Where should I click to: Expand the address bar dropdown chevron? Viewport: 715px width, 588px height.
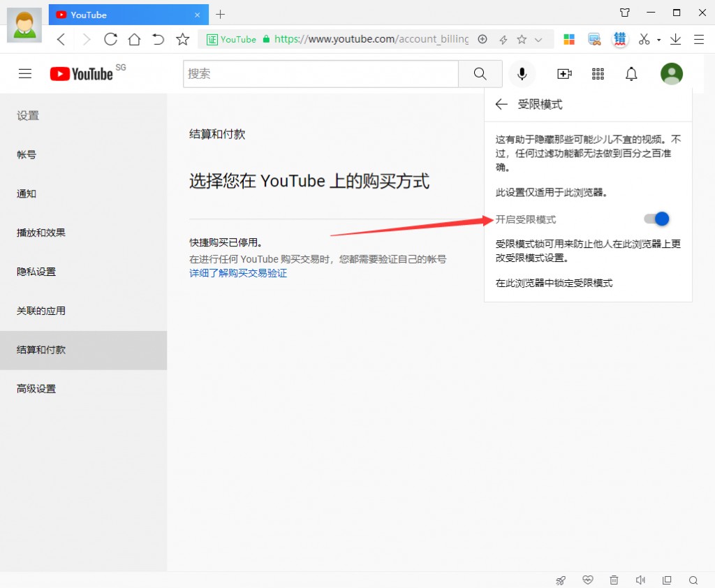tap(538, 40)
